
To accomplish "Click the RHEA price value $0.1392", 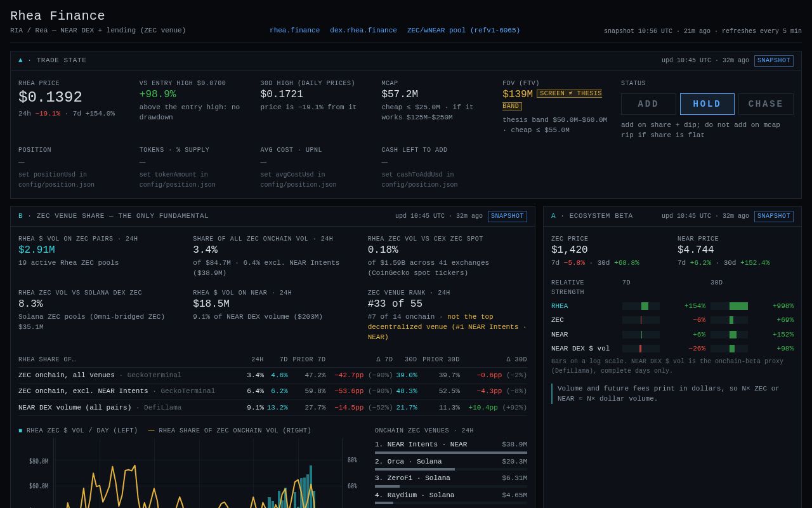I will 50,97.
